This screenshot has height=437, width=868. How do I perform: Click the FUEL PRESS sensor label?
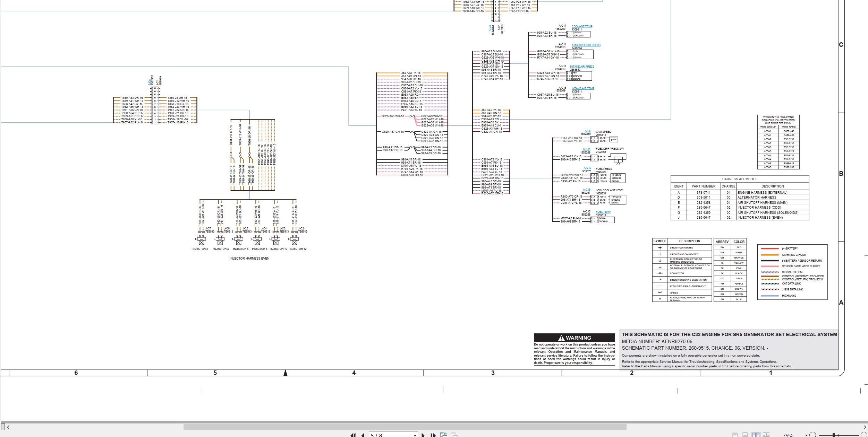click(x=604, y=169)
